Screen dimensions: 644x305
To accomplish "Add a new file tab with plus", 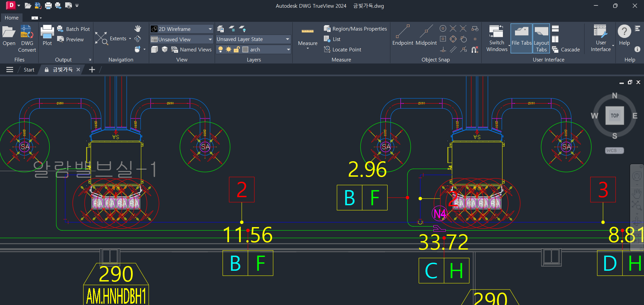I will point(92,70).
